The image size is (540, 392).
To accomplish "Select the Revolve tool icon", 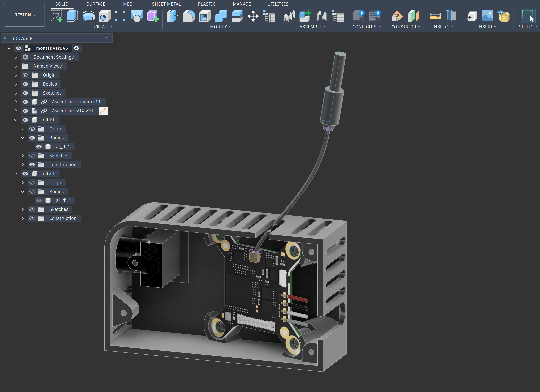I will (x=89, y=16).
